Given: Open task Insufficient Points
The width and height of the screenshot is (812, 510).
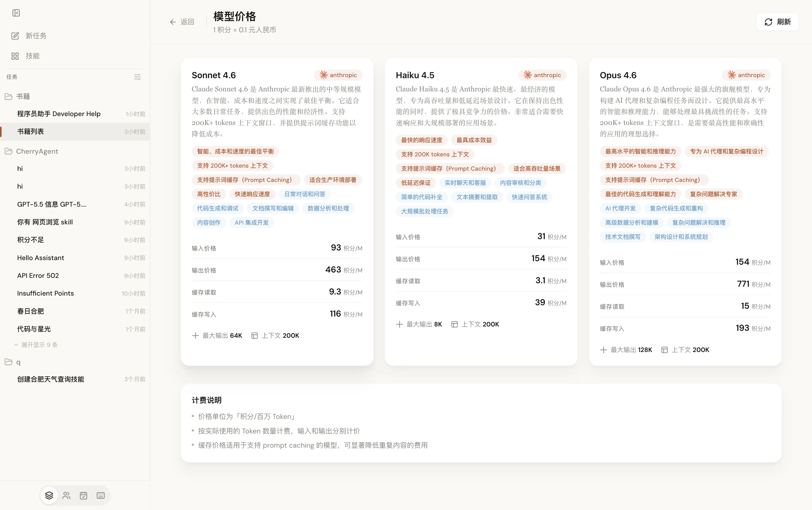Looking at the screenshot, I should [x=75, y=293].
